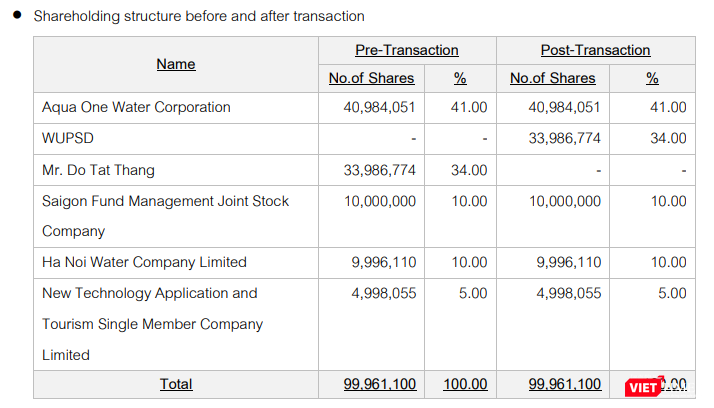Select the Pre-Transaction header

407,50
